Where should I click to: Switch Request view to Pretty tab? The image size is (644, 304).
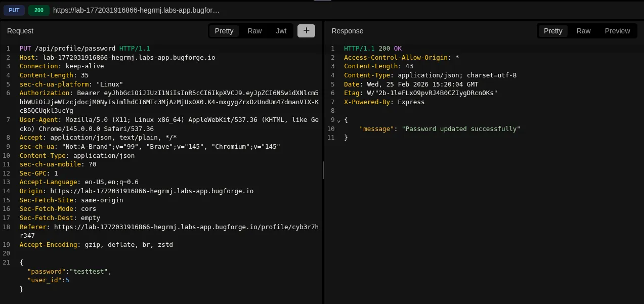click(224, 31)
